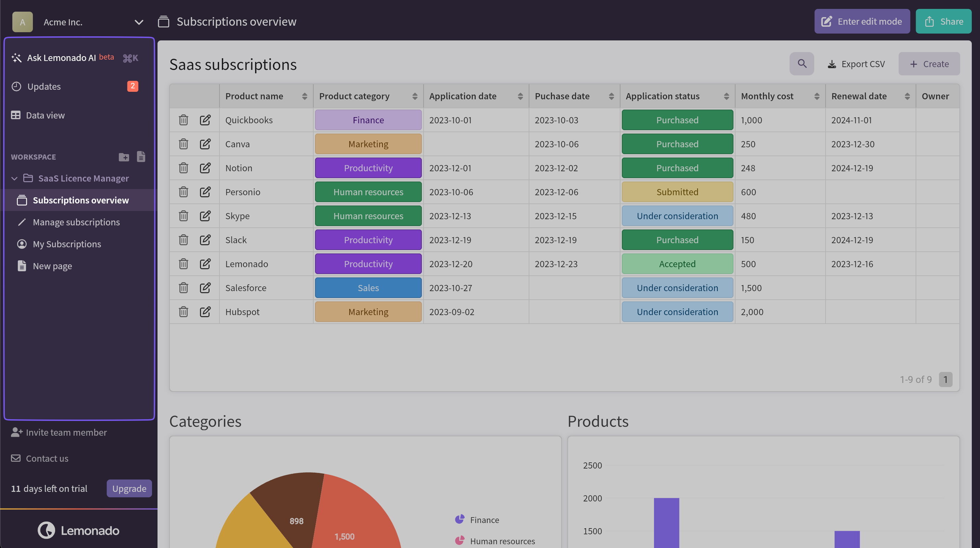
Task: Collapse the SaaS Licence Manager folder
Action: pos(14,178)
